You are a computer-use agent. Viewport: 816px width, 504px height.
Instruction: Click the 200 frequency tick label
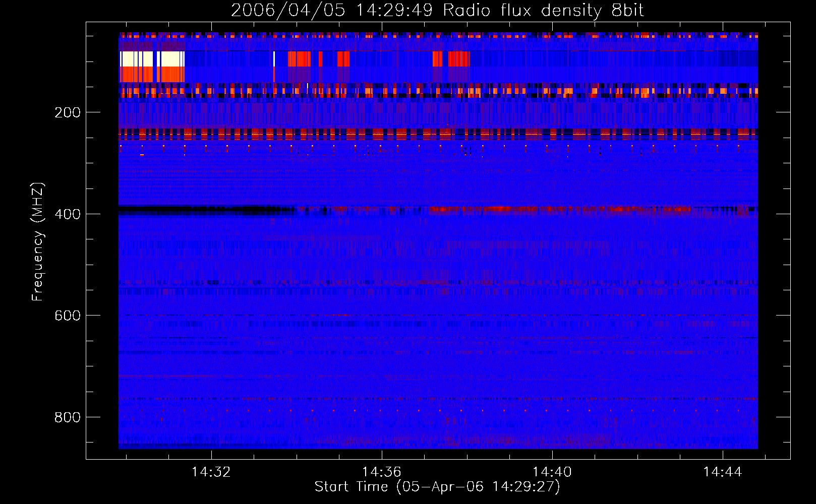(x=68, y=112)
